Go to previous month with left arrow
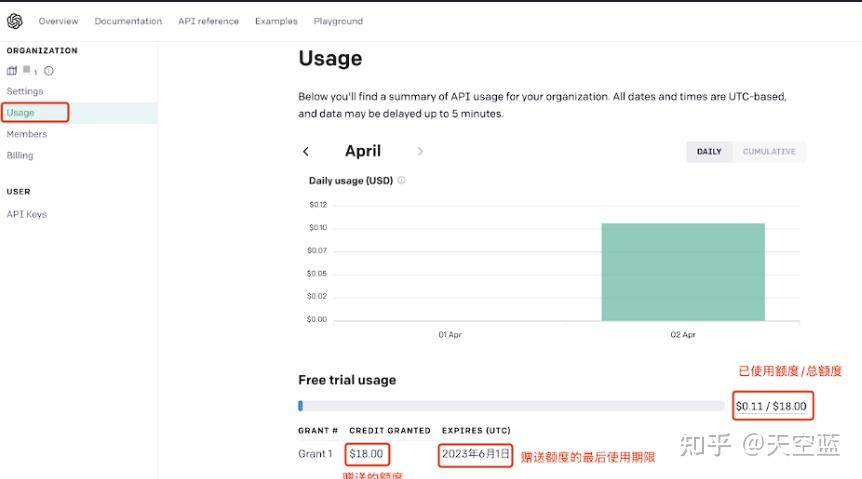The image size is (862, 479). [306, 152]
